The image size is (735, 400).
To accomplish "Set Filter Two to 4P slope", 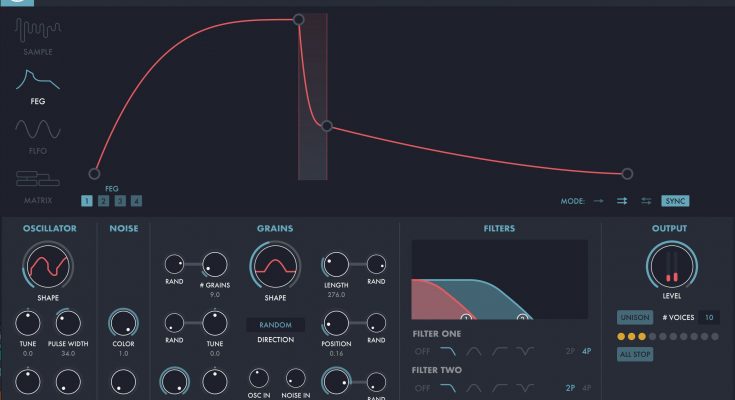I will (586, 388).
